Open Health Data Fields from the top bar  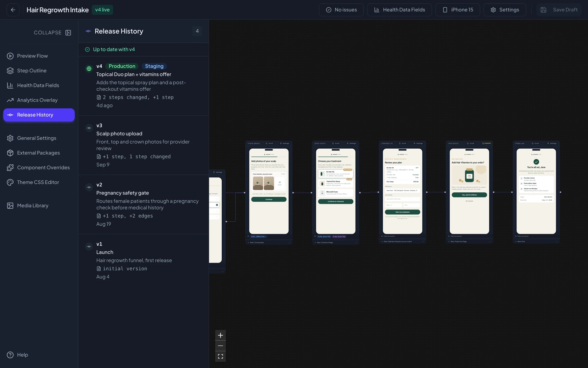[x=399, y=10]
